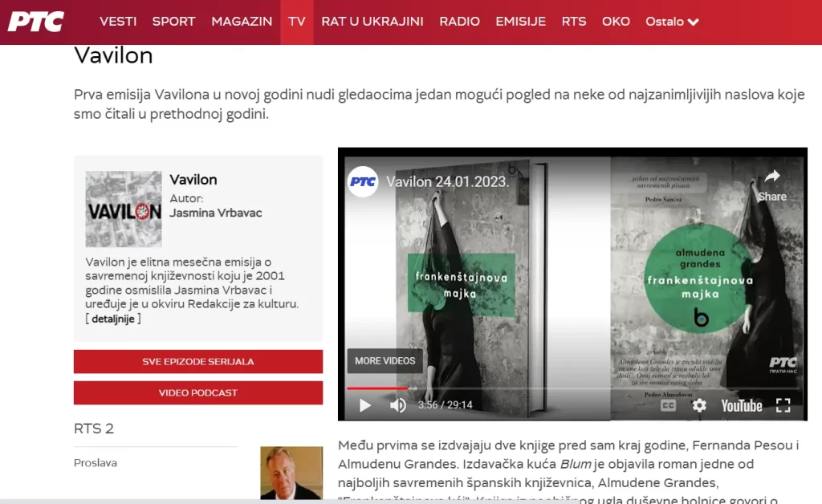822x504 pixels.
Task: Open the MORE VIDEOS panel
Action: tap(385, 360)
